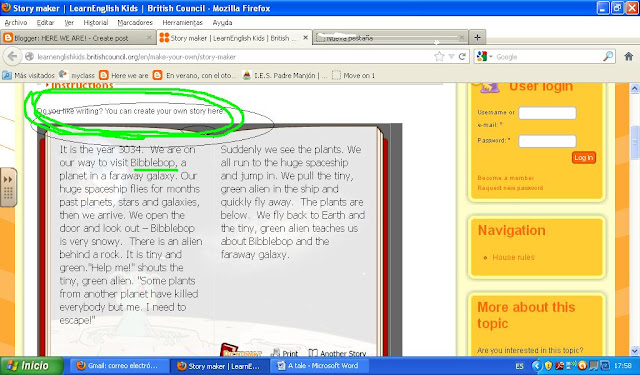Open the Más visitados bookmark folder
Viewport: 640px width, 375px height.
[x=28, y=75]
